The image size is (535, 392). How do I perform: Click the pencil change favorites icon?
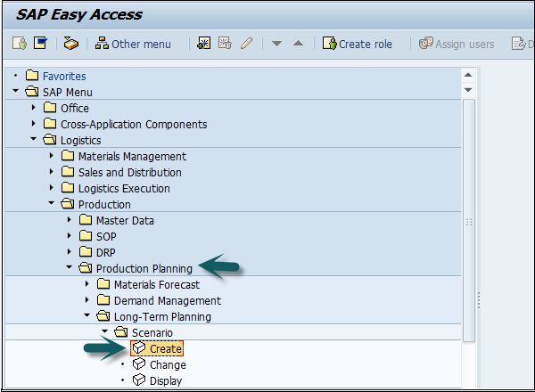point(245,43)
